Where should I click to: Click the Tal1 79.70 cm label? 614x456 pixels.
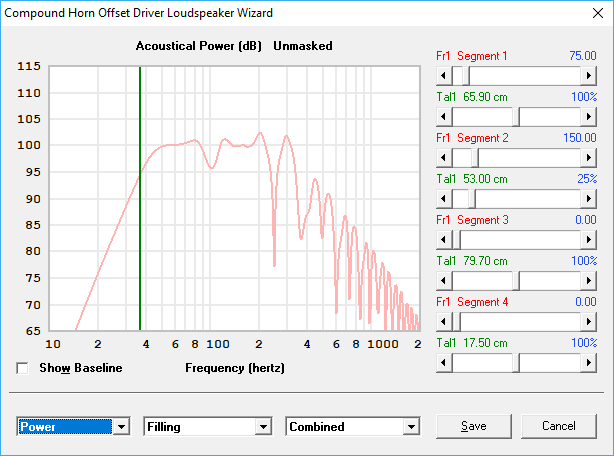472,261
